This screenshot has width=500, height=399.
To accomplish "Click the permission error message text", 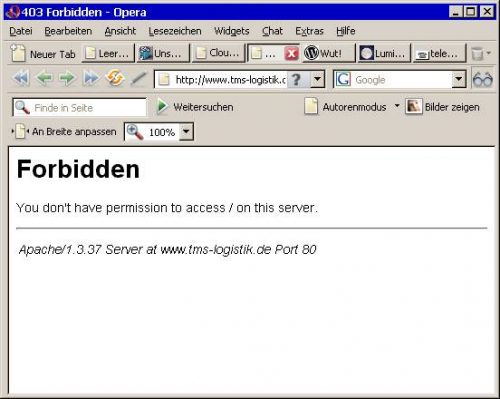I will pos(167,208).
